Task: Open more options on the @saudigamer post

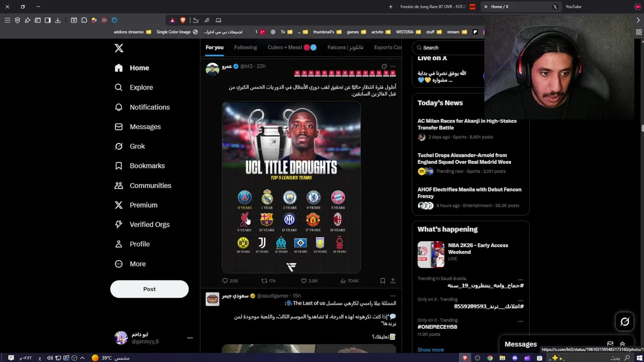Action: coord(393,296)
